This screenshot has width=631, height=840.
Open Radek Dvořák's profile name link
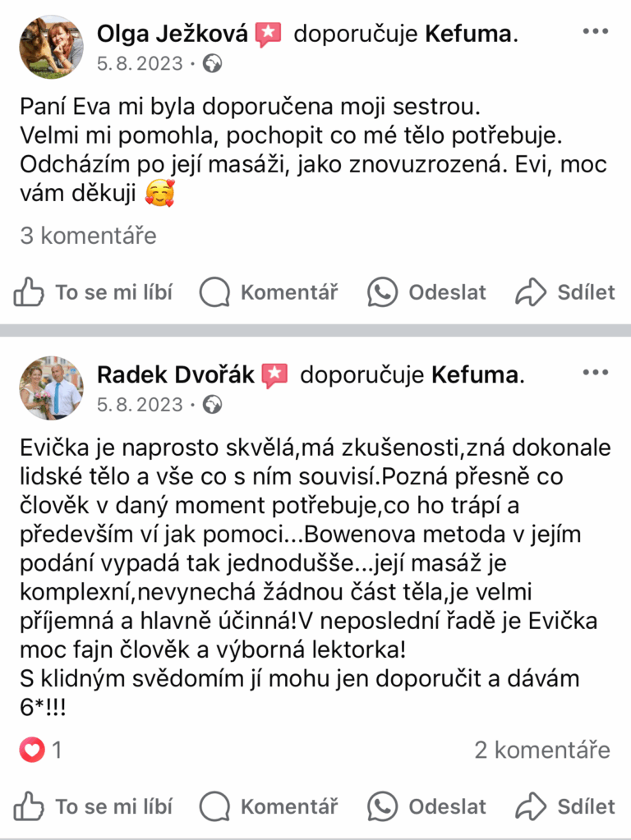click(x=175, y=375)
